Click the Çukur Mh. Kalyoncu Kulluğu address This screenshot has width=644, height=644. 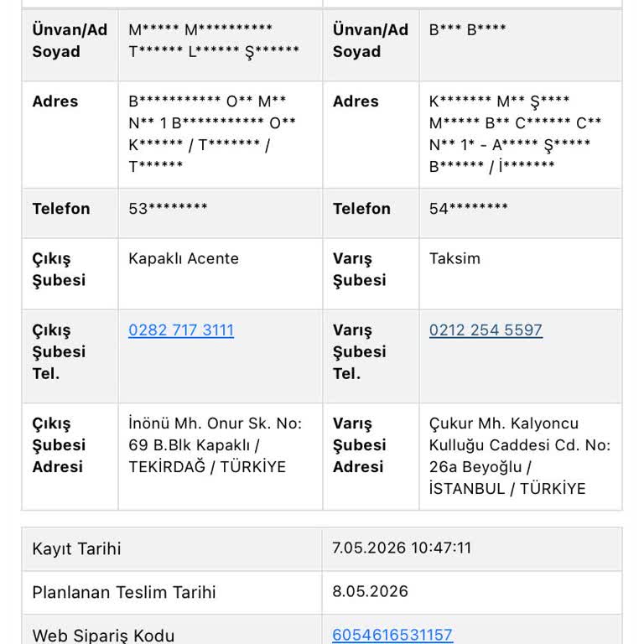520,456
